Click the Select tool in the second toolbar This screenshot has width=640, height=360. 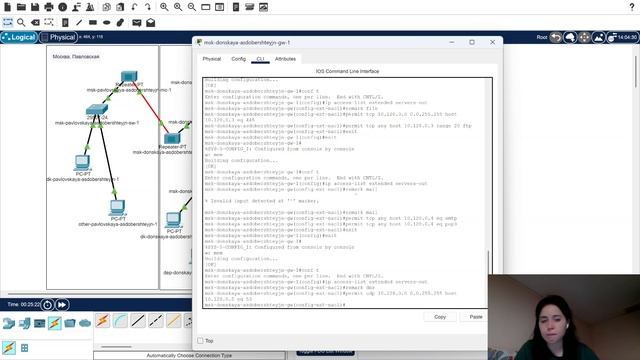[x=8, y=22]
